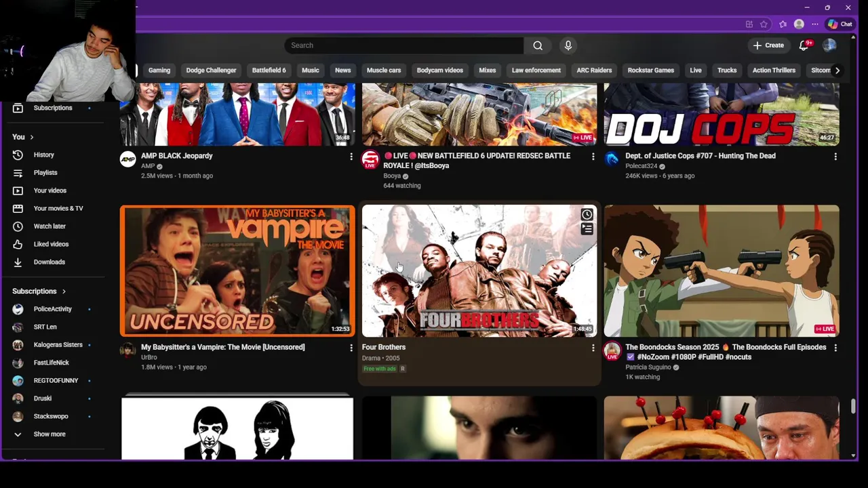
Task: Click into the Search field
Action: (x=404, y=45)
